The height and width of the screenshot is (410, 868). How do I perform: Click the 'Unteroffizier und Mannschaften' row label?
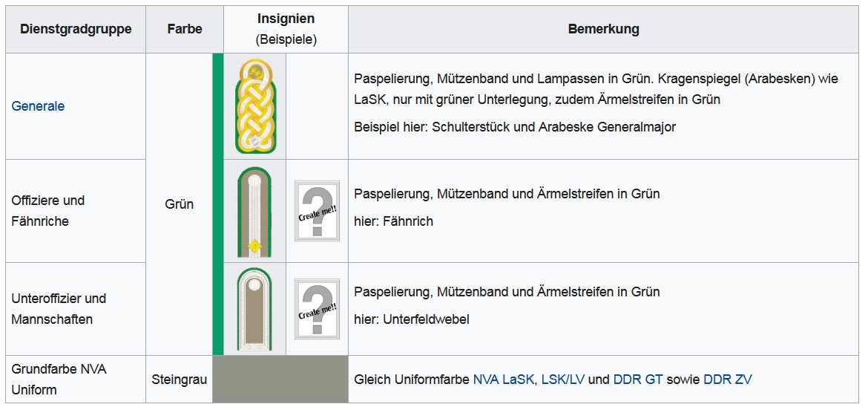click(x=59, y=309)
